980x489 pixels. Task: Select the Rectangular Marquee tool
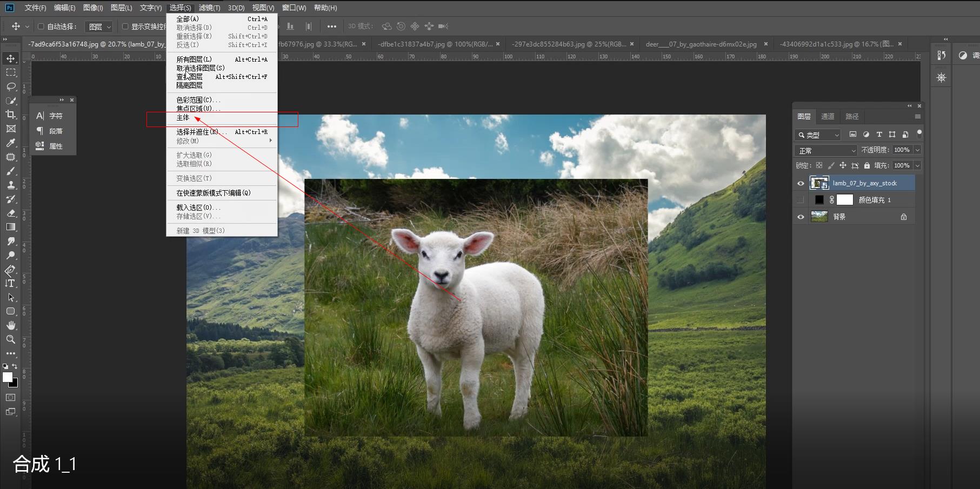coord(11,72)
